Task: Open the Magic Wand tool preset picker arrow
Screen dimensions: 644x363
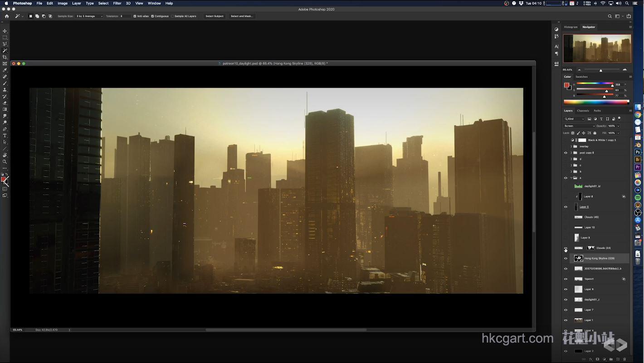Action: click(x=24, y=16)
